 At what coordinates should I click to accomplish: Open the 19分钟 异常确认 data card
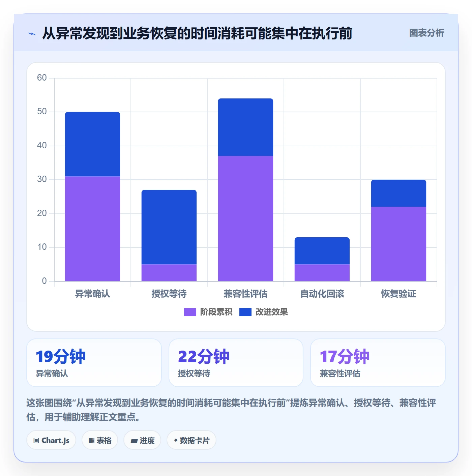pos(94,363)
